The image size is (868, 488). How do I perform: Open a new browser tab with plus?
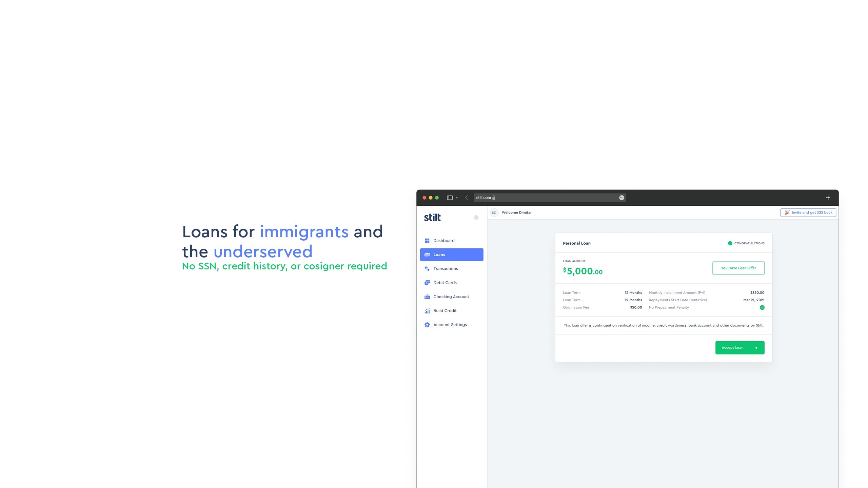point(828,198)
